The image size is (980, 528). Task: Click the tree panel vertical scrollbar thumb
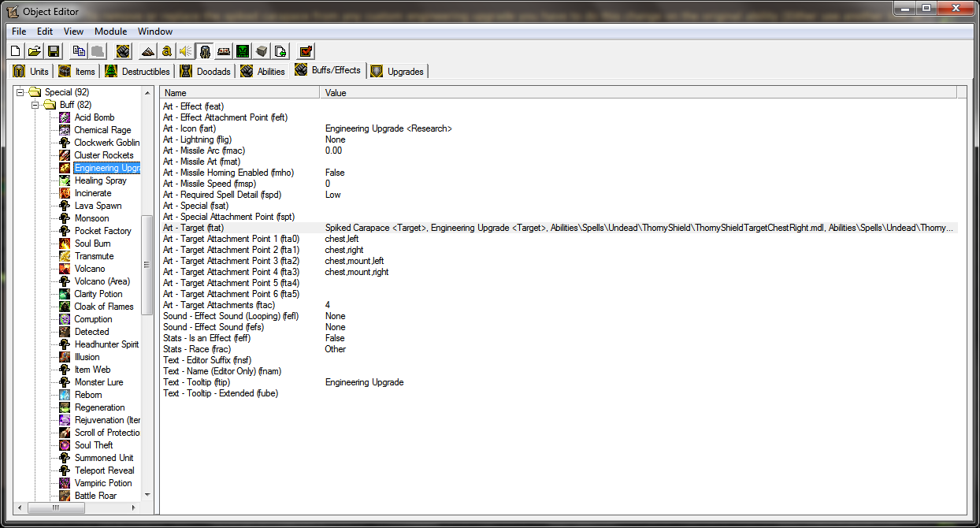tap(147, 266)
